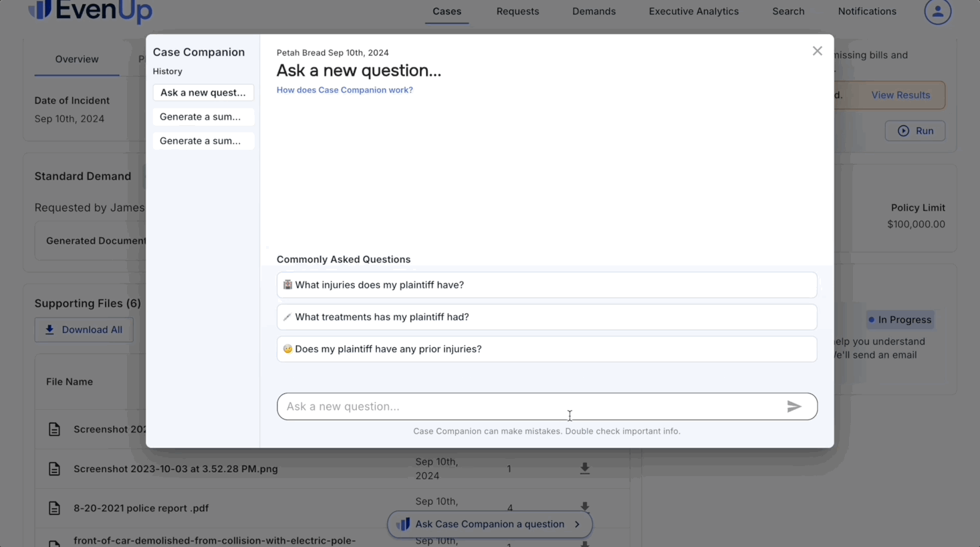Switch to the Requests menu
The width and height of the screenshot is (980, 547).
click(517, 11)
